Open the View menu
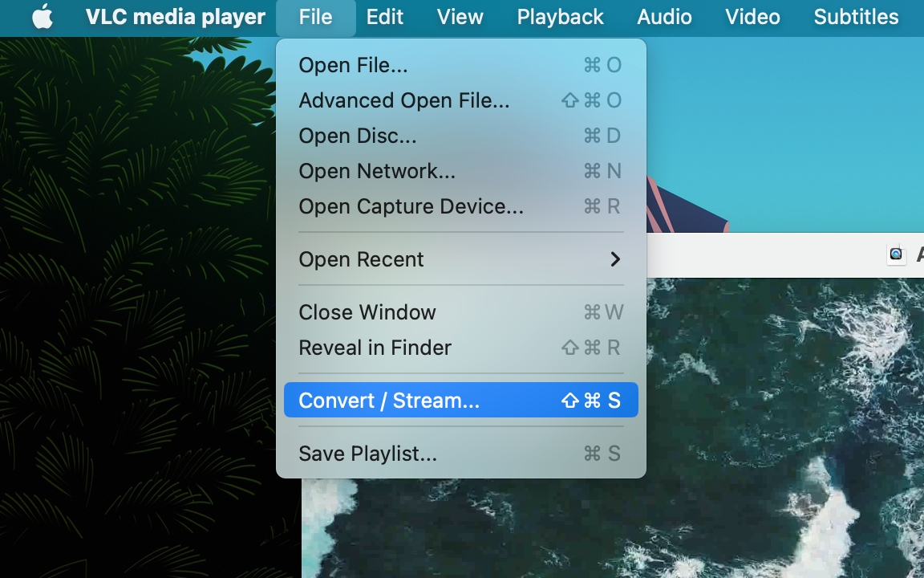924x578 pixels. coord(460,17)
